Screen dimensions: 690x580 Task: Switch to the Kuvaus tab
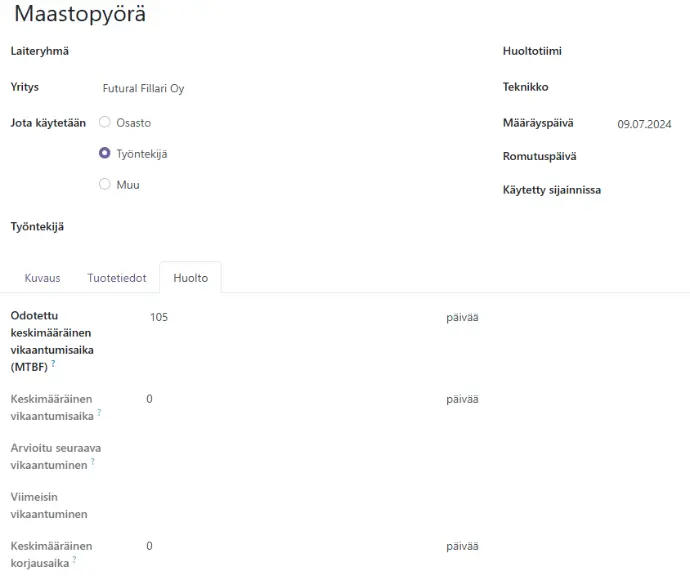point(42,278)
